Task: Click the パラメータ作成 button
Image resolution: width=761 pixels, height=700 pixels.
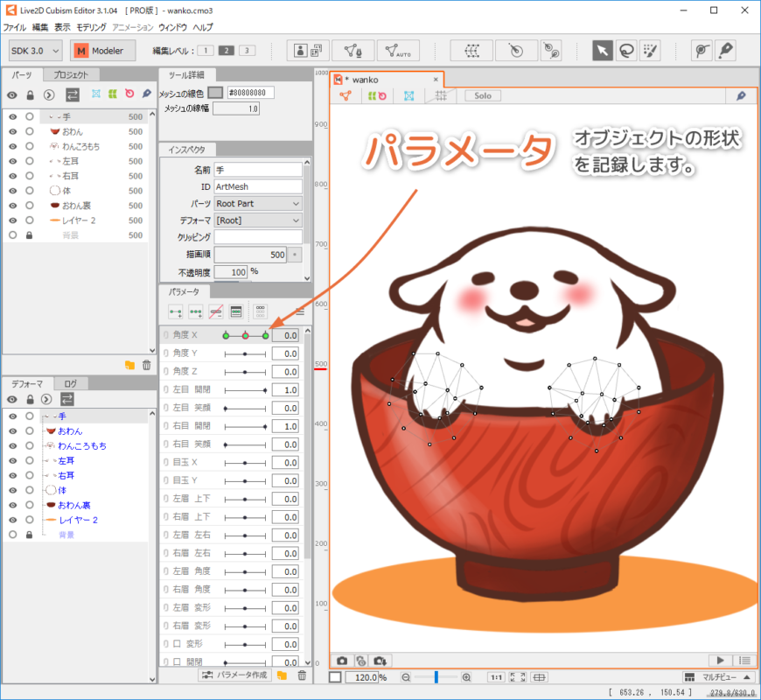Action: (x=234, y=675)
